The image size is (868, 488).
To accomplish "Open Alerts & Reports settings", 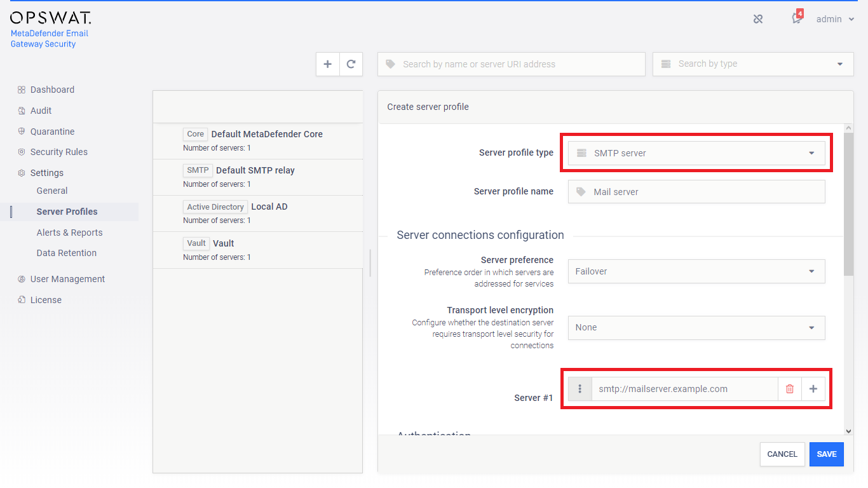I will point(69,233).
